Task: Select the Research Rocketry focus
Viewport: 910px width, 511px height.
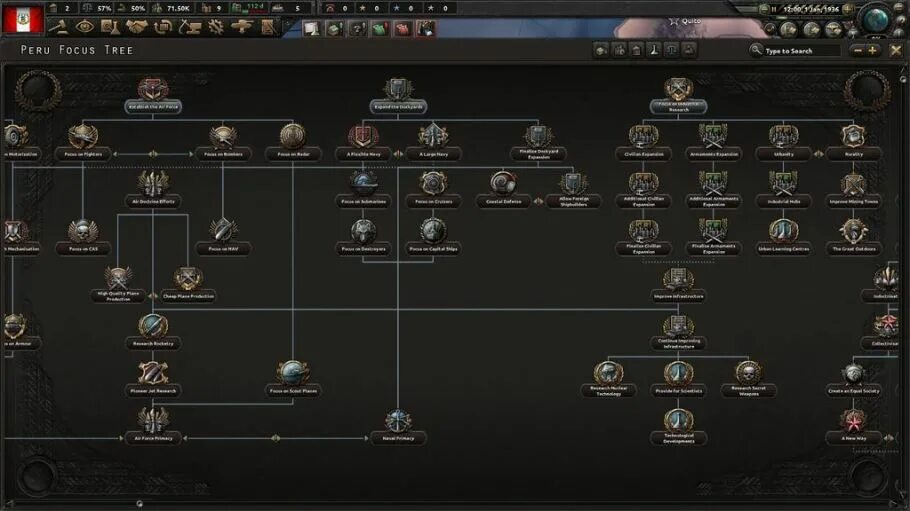Action: pyautogui.click(x=153, y=332)
